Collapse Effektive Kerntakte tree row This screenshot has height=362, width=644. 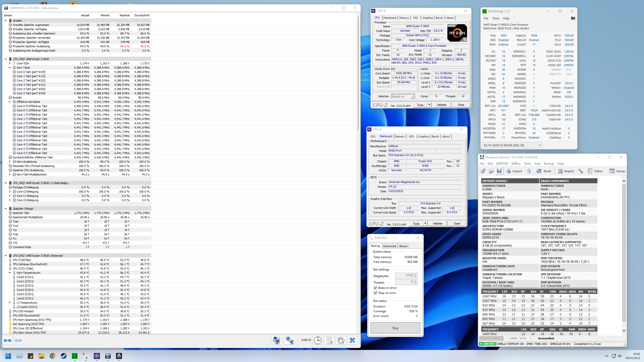10,102
